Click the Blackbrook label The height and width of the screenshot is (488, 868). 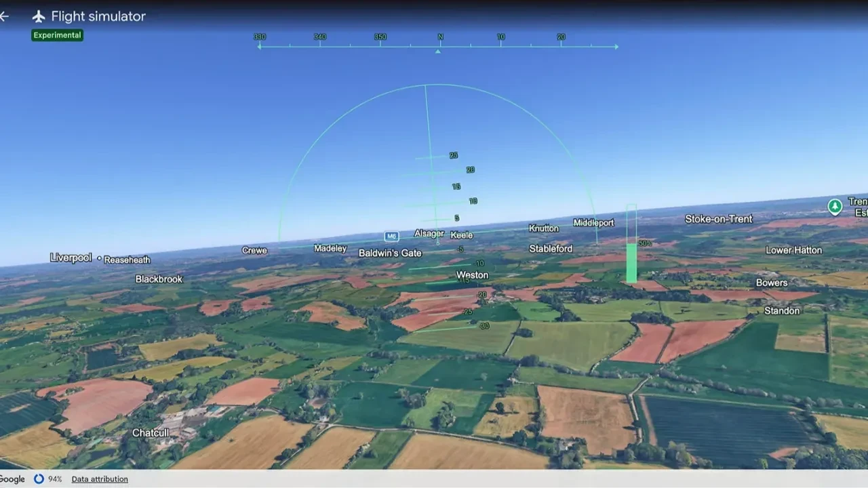pos(159,279)
